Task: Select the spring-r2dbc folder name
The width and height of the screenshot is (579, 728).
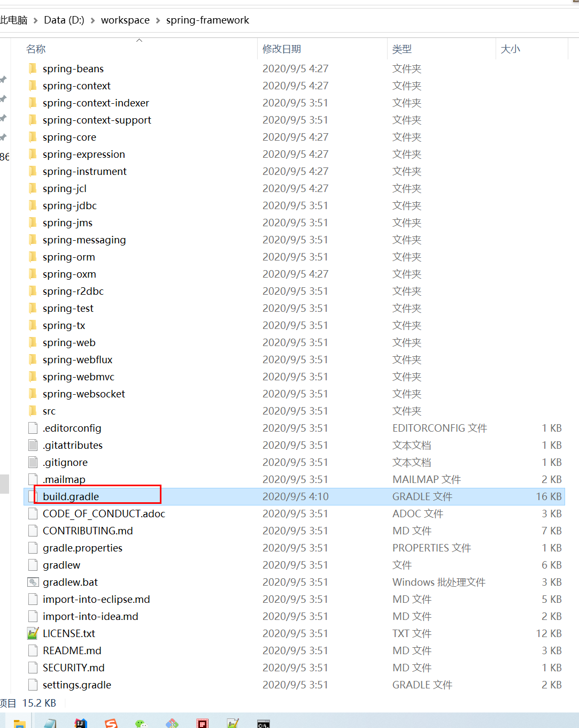Action: pyautogui.click(x=73, y=291)
